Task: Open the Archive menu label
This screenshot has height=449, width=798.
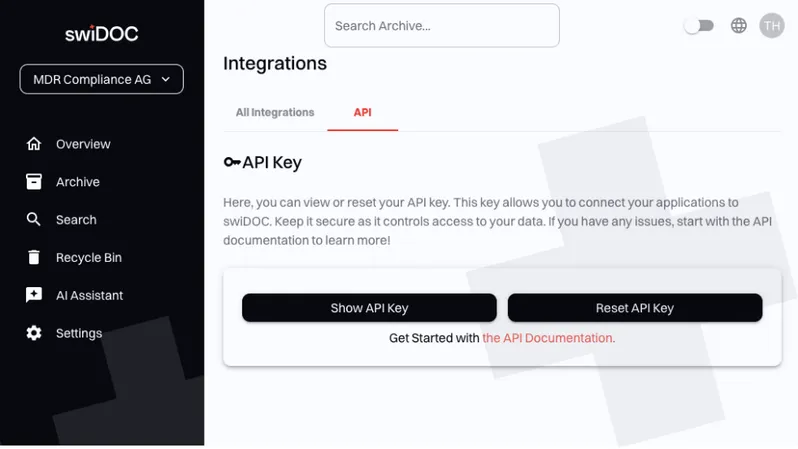Action: 78,182
